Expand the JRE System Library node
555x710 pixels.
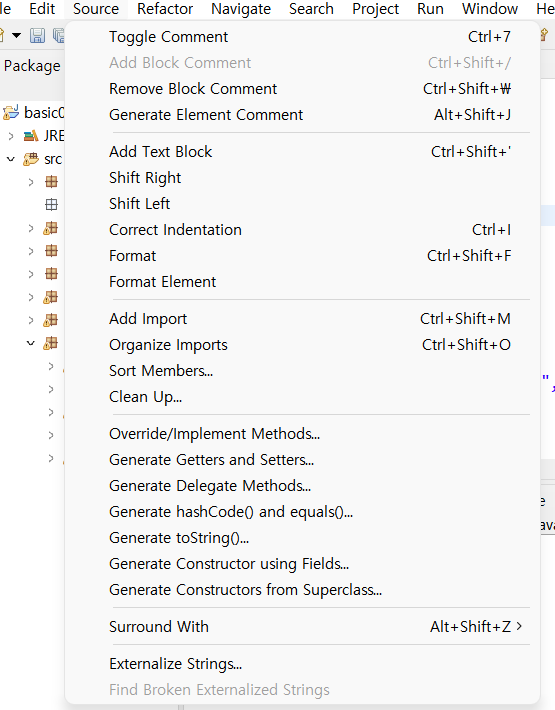point(11,135)
